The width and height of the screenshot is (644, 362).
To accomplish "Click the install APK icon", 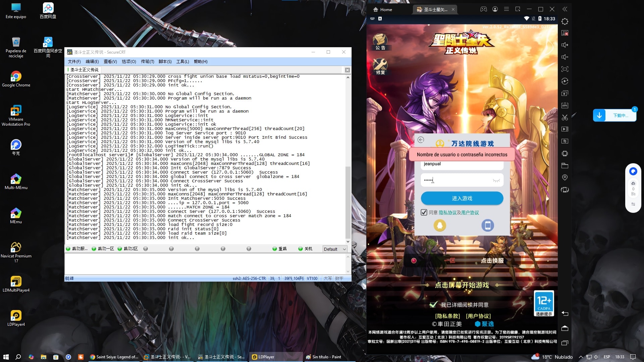I will coord(565,105).
